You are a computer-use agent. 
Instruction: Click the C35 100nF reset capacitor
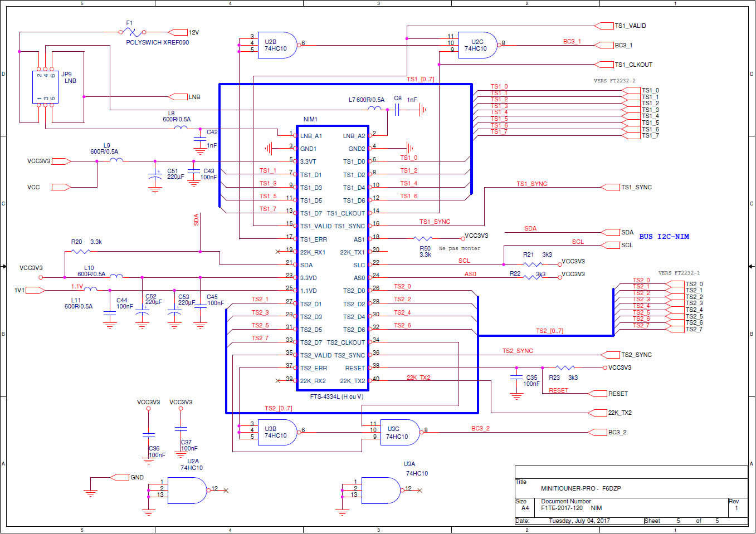(516, 378)
